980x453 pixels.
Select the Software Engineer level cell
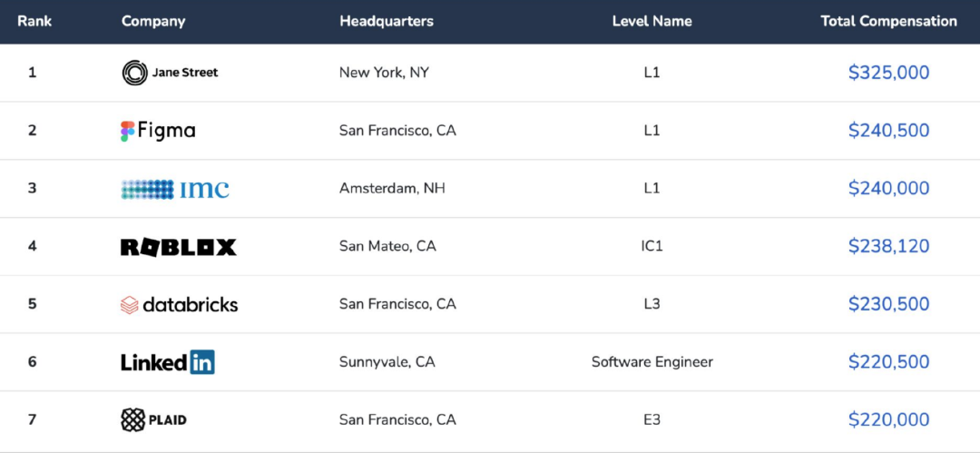click(x=652, y=362)
